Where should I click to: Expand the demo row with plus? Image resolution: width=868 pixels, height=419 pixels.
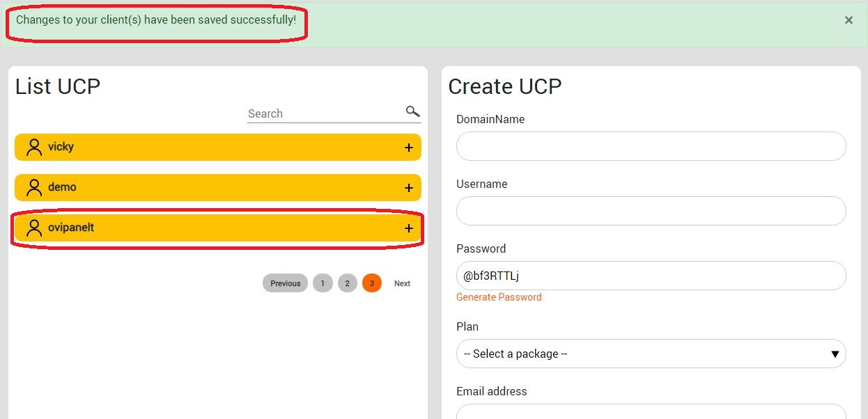409,188
